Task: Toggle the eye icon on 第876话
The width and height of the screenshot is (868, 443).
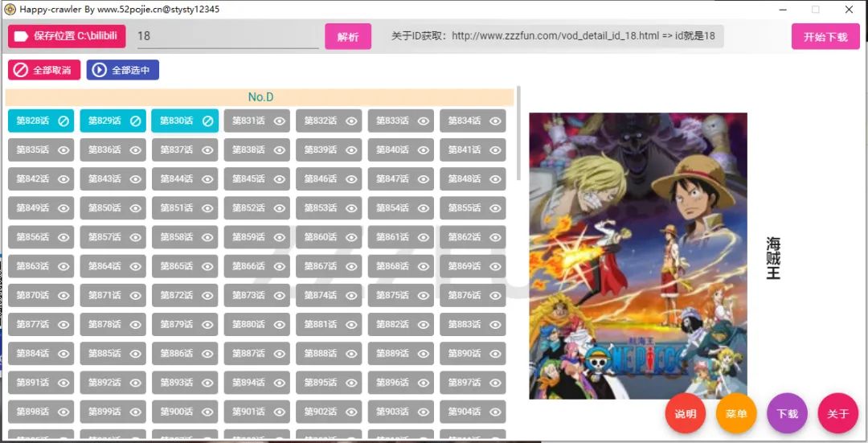Action: click(x=495, y=296)
